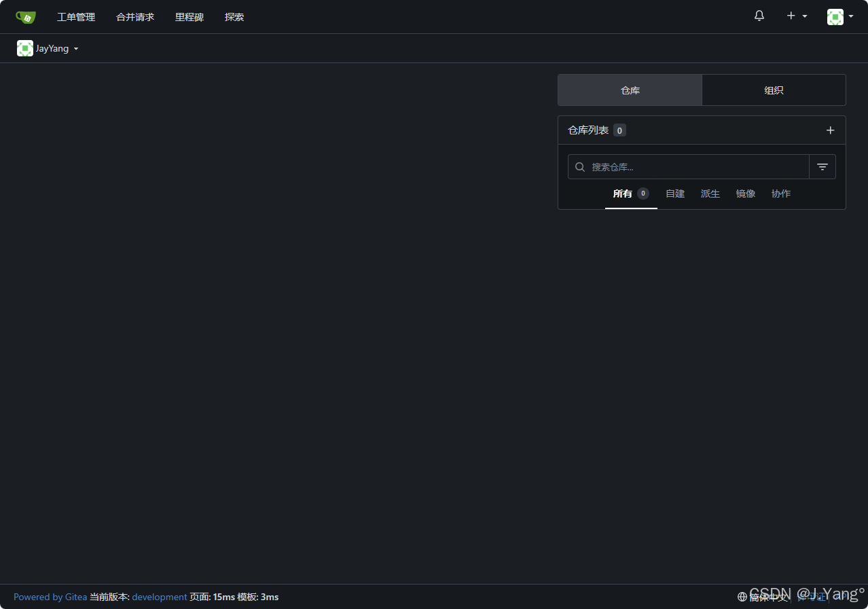Viewport: 868px width, 609px height.
Task: Open the notifications bell
Action: point(759,16)
